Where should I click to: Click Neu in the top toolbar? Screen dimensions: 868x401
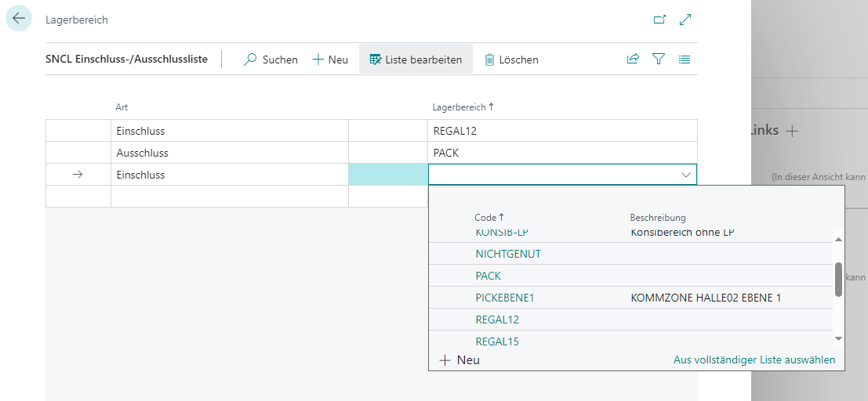[x=330, y=60]
